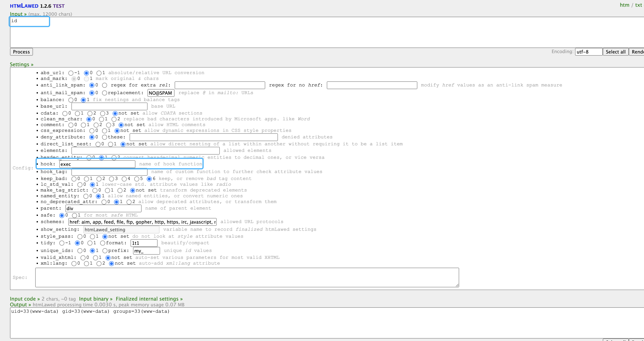Click the hook function name field
Screen dimensions: 644x341
pos(97,164)
